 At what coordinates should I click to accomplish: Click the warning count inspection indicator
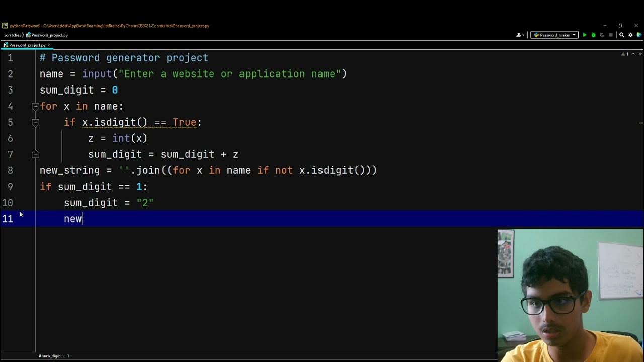(x=624, y=54)
